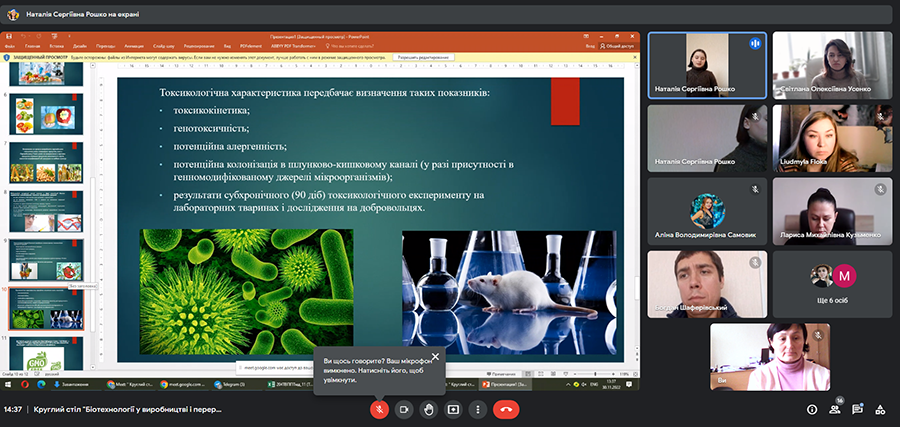Open the Слайд-шоу ribbon tab
The width and height of the screenshot is (900, 427).
(164, 46)
